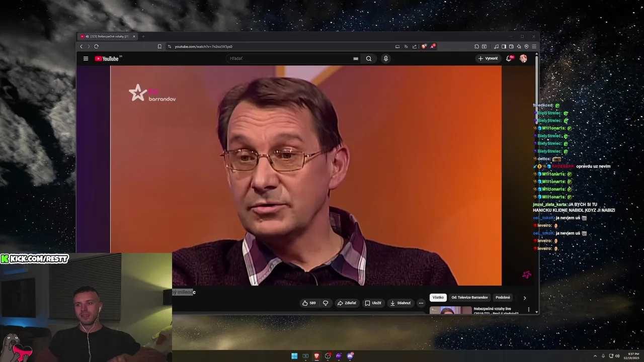Open the OBS Studio taskbar icon

coord(328,356)
